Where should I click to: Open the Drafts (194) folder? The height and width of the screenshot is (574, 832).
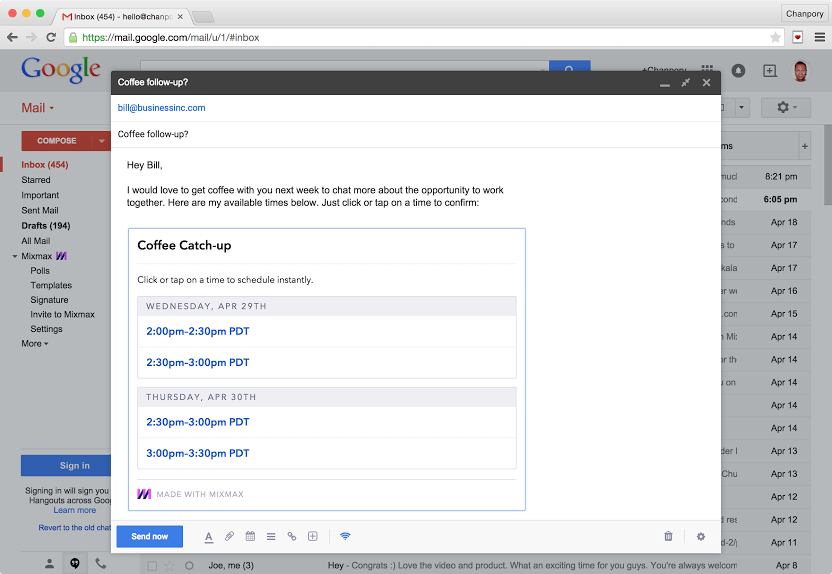46,225
